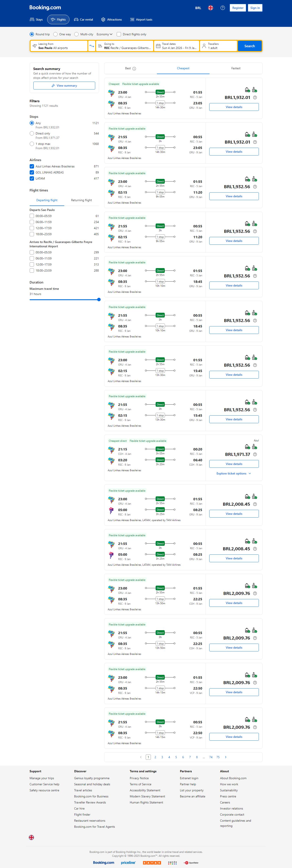Open the help question mark icon in header
The width and height of the screenshot is (292, 868).
click(x=223, y=8)
